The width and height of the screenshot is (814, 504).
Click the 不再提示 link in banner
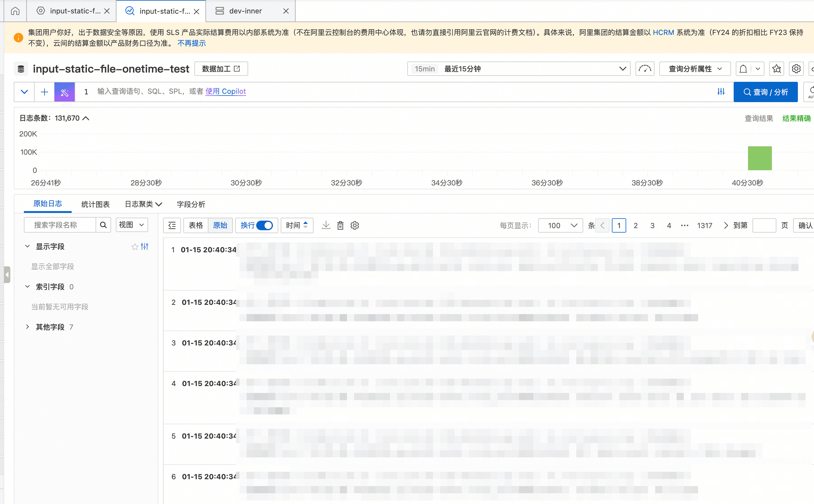point(191,43)
